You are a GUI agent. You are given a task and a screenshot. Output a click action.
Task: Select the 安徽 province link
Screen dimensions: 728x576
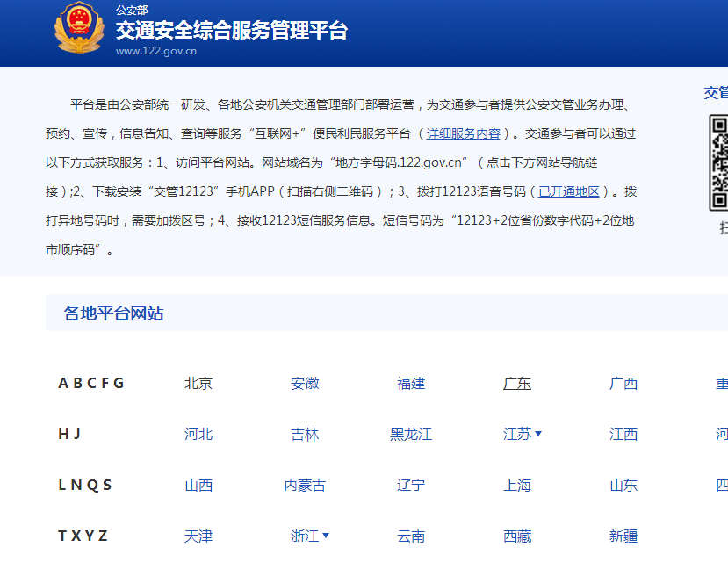[305, 383]
